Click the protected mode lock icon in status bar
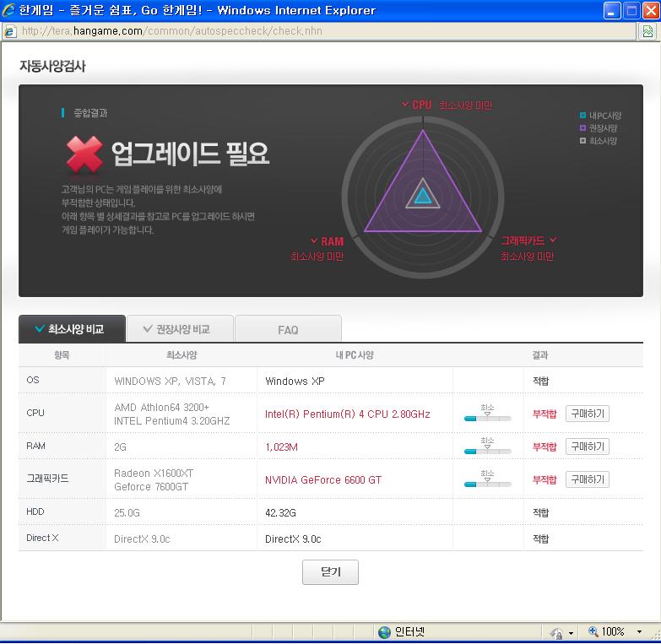Screen dimensions: 661x644 pos(557,633)
